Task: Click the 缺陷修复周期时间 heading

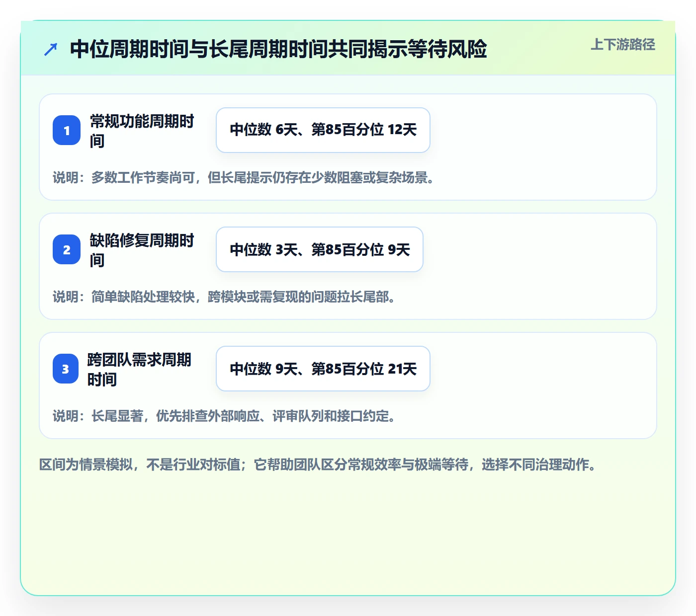Action: [x=142, y=250]
